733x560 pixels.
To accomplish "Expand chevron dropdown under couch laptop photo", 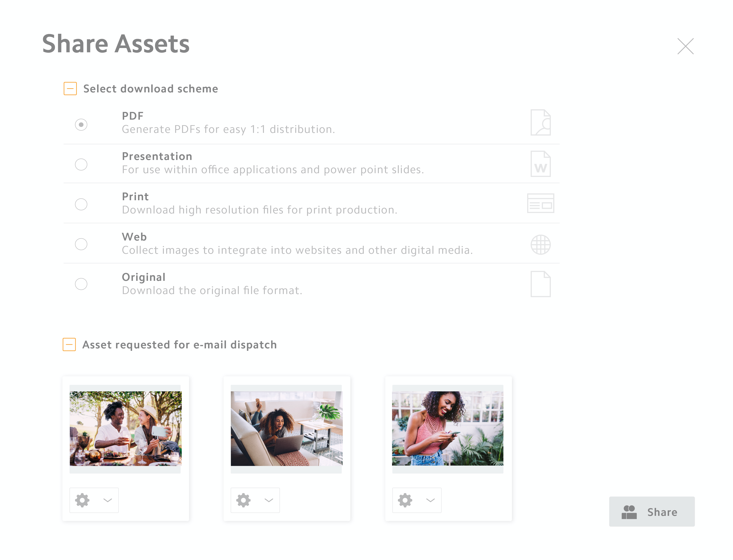I will click(269, 500).
